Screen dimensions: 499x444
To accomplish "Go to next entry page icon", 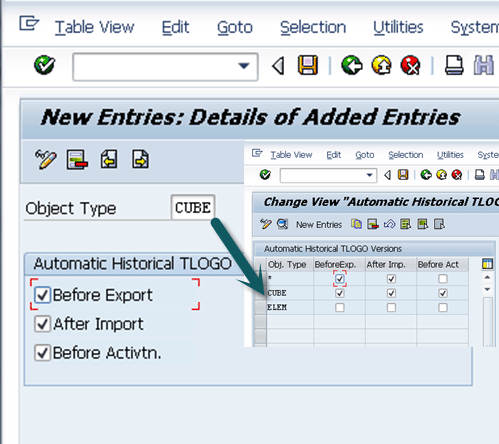I will 140,159.
